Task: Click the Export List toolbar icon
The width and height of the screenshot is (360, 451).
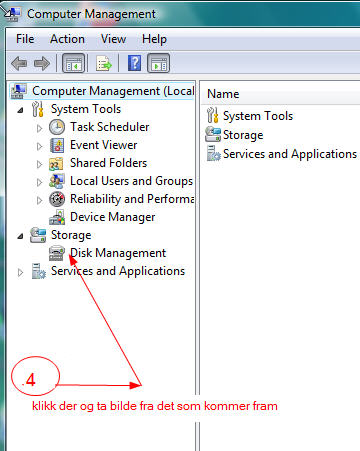Action: click(x=104, y=63)
